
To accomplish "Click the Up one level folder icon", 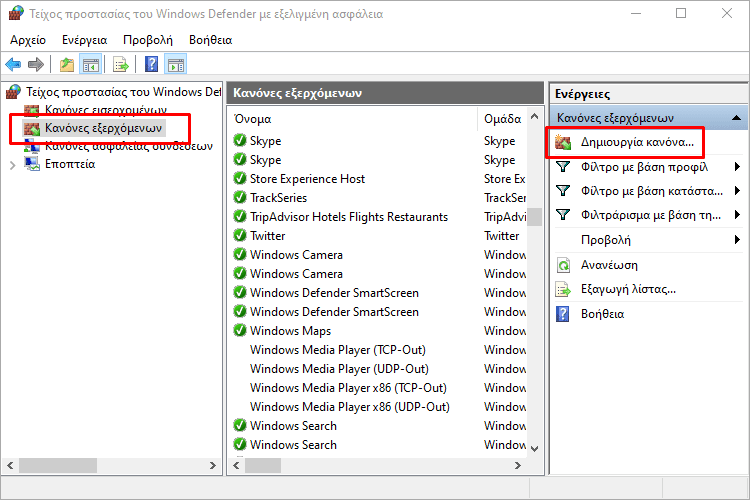I will click(x=67, y=64).
